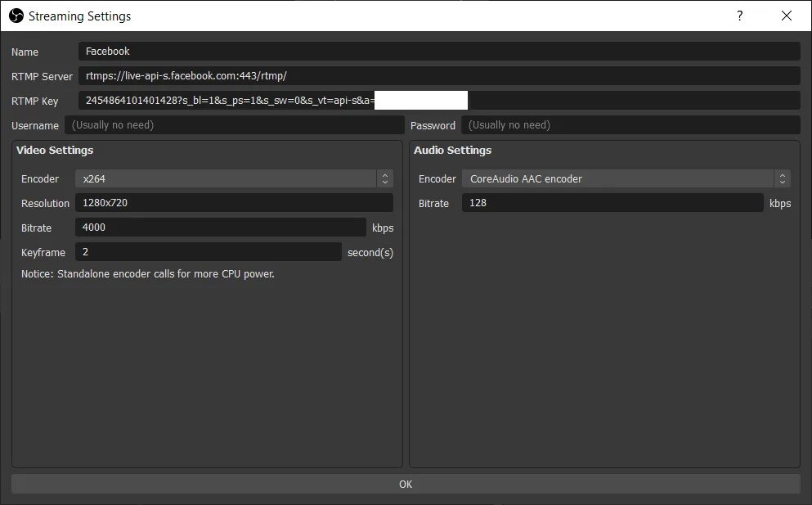
Task: Click the Streaming Settings window title
Action: coord(80,16)
